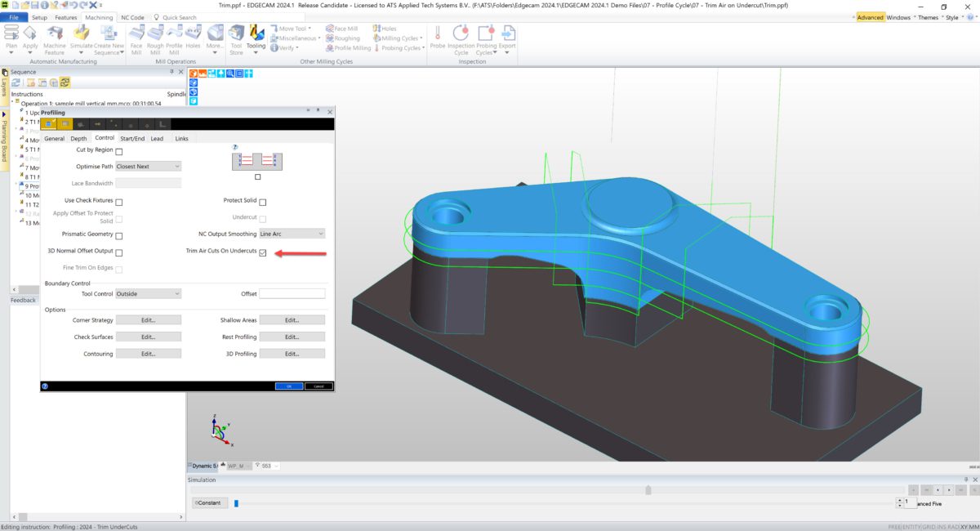
Task: Click Edit next to Corner Strategy
Action: tap(148, 319)
